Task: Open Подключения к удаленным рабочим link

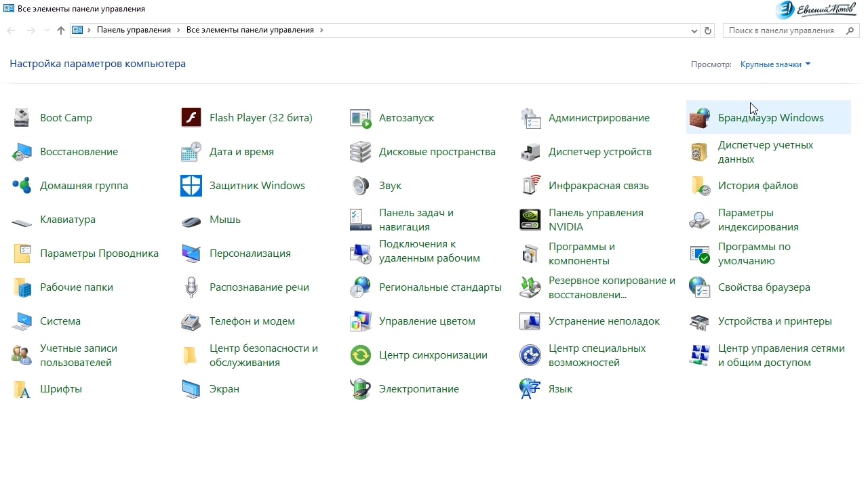Action: [x=429, y=251]
